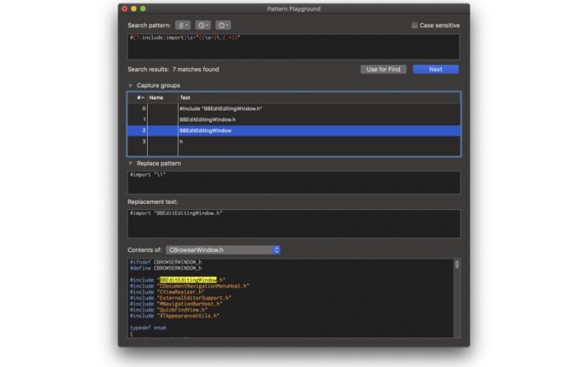Click into the Replace pattern field with #import

coord(294,182)
